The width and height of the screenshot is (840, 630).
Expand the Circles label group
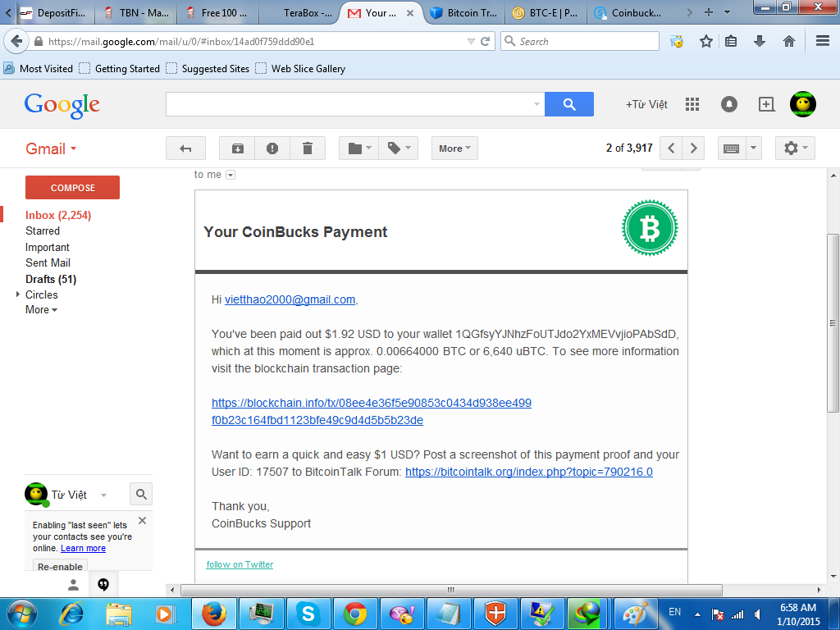(x=18, y=294)
